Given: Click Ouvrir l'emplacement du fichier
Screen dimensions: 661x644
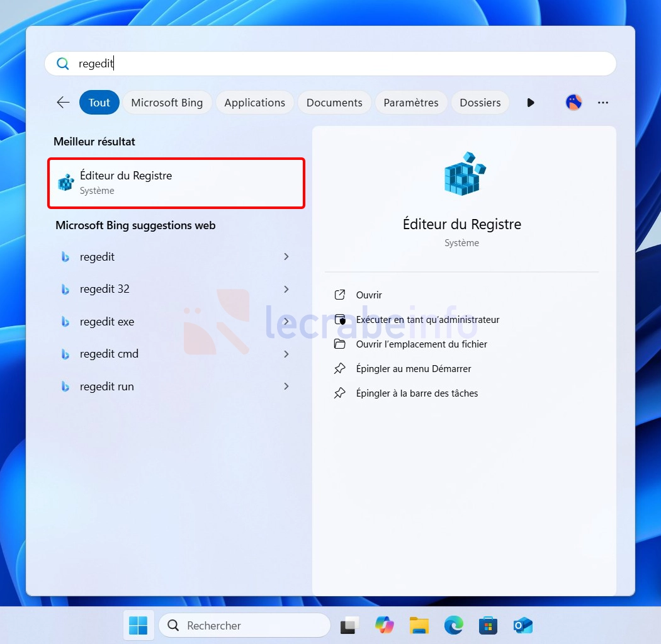Looking at the screenshot, I should point(422,344).
